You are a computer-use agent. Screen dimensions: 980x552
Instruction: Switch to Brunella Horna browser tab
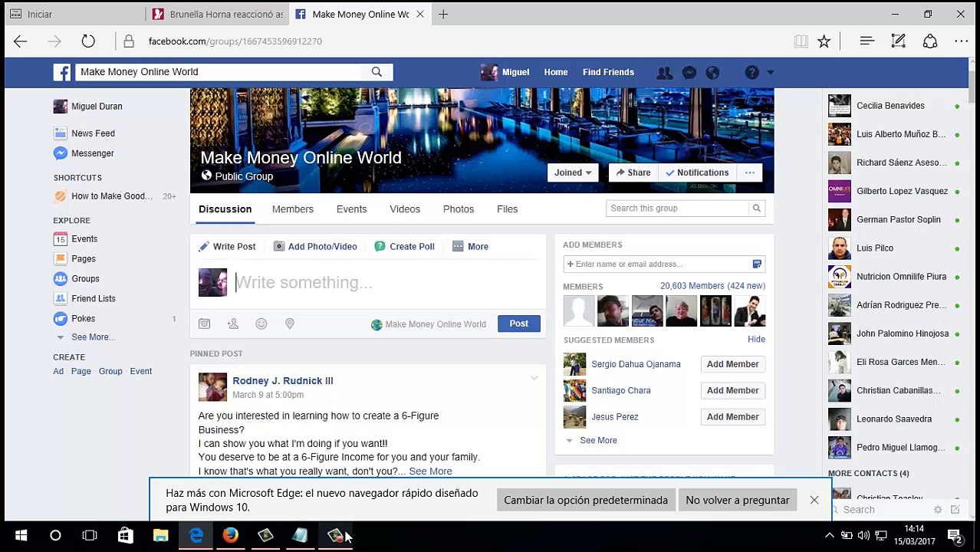click(217, 14)
